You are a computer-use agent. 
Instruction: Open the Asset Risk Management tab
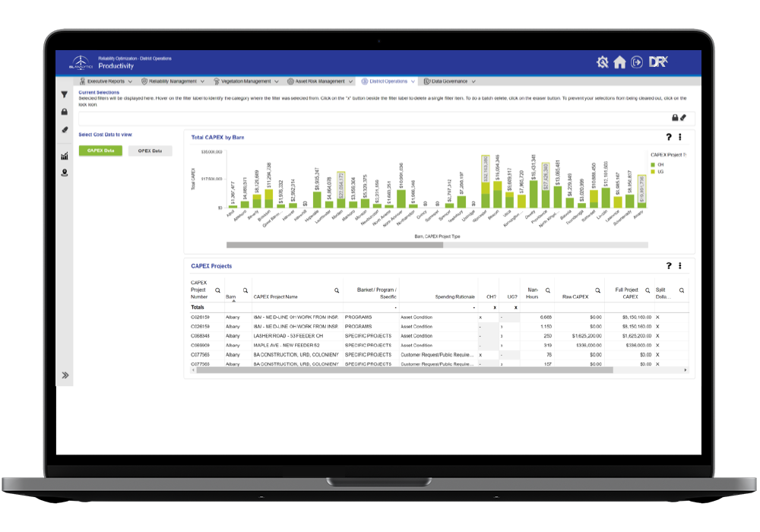tap(319, 81)
